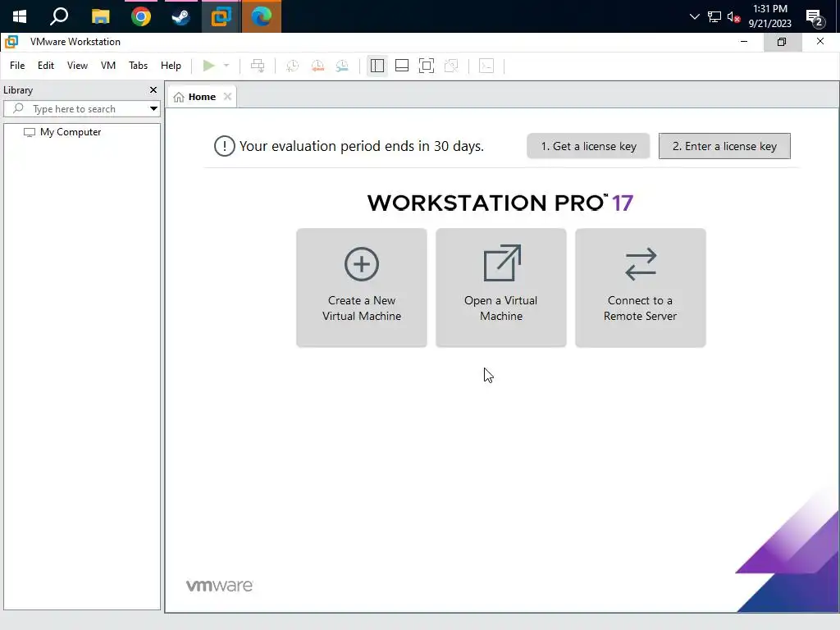Open the VM menu

[x=108, y=66]
